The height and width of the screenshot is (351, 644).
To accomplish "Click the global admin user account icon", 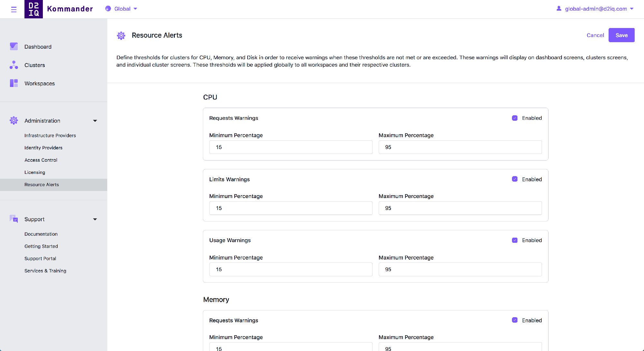I will tap(558, 9).
